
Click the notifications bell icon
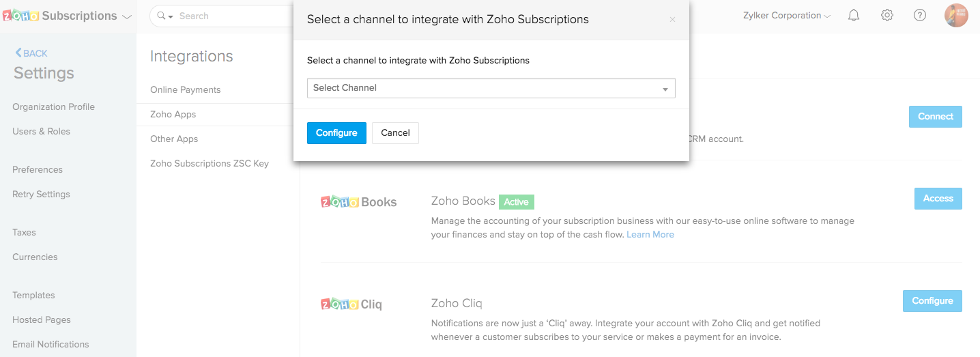point(854,15)
